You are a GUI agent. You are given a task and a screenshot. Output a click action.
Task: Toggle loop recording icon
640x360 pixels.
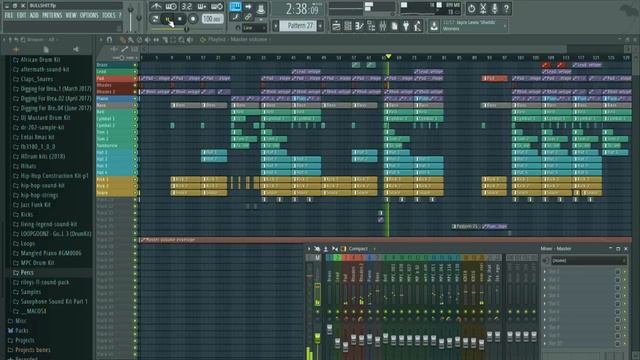[x=217, y=7]
